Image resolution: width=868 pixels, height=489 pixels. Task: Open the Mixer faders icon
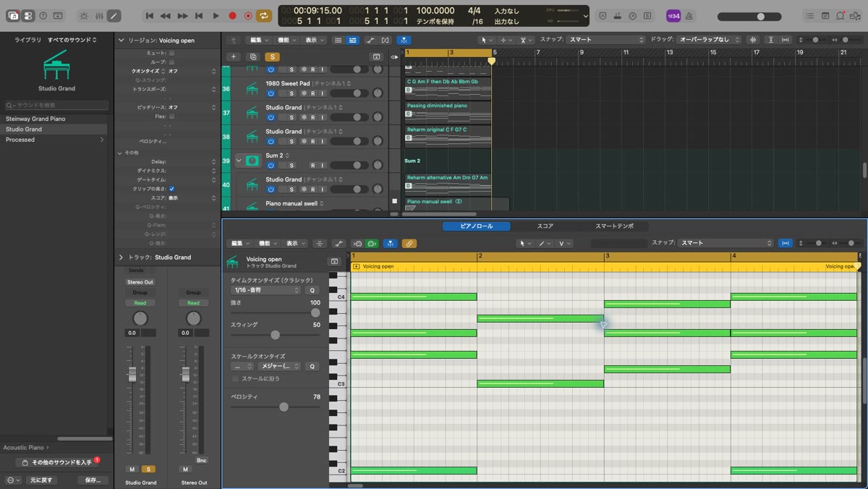(99, 15)
